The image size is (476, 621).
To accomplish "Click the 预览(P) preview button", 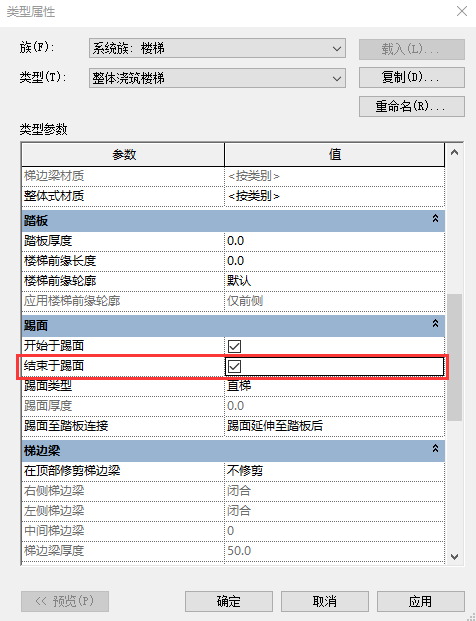I will pyautogui.click(x=65, y=601).
